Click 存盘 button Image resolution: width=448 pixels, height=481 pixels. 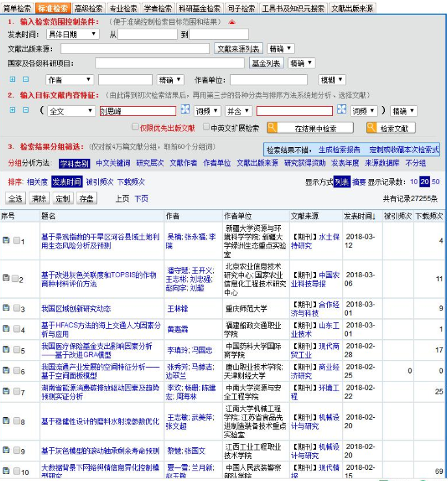click(86, 199)
